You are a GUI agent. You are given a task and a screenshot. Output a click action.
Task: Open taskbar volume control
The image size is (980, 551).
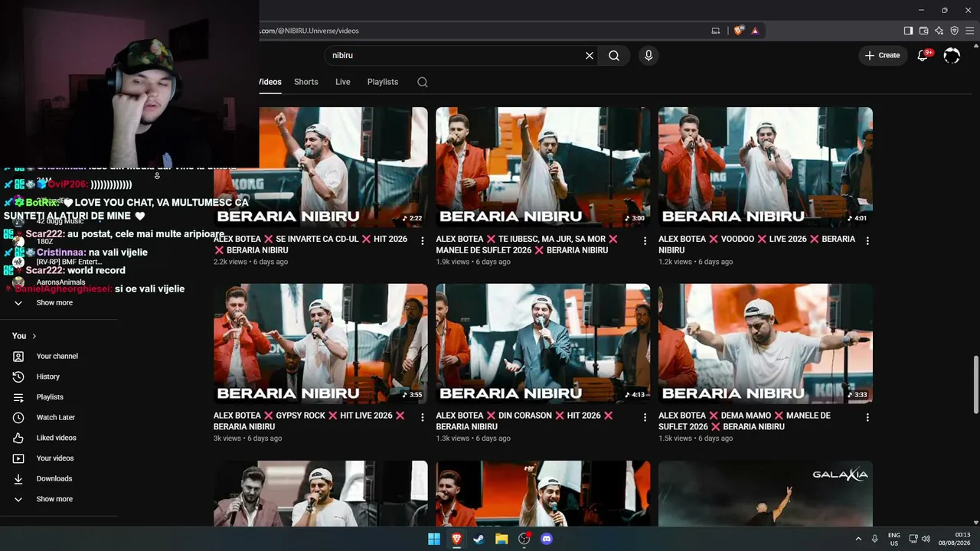click(x=926, y=539)
